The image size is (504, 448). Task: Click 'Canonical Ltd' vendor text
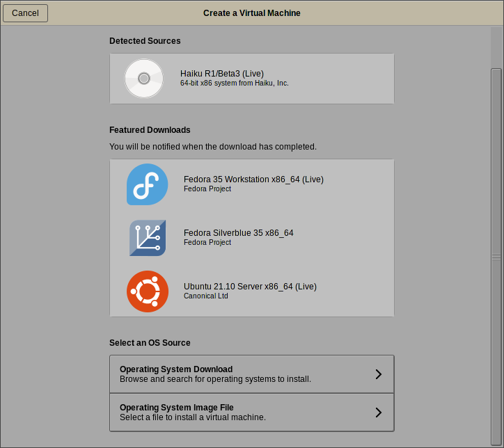[x=206, y=296]
